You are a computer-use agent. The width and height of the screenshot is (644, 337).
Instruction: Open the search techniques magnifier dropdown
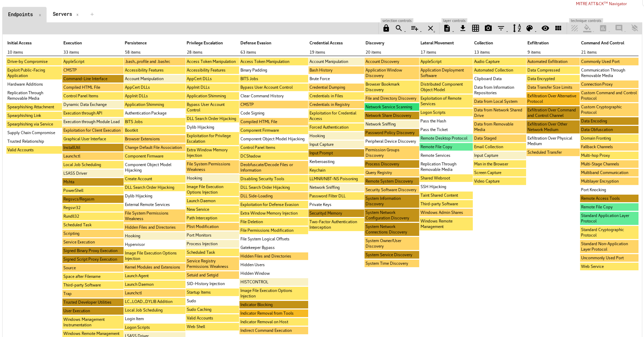click(x=399, y=28)
